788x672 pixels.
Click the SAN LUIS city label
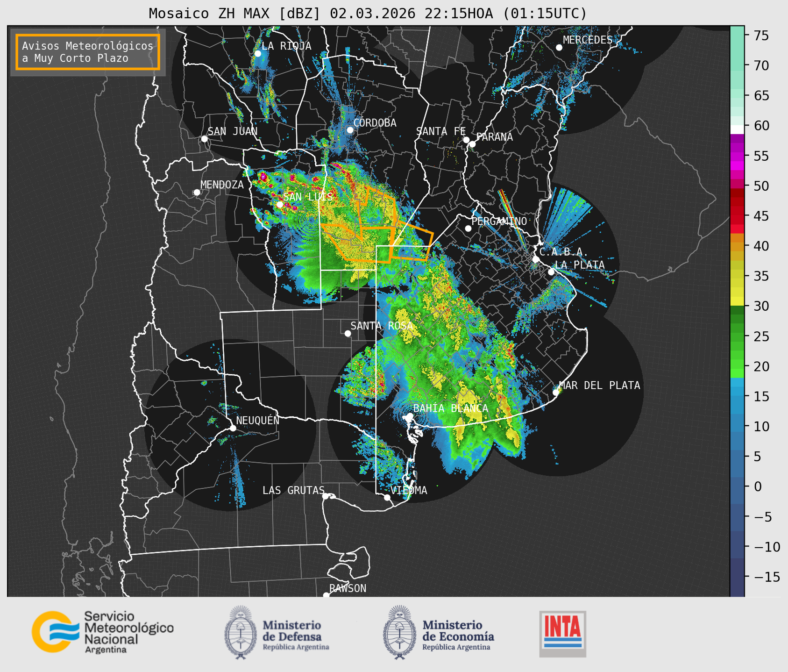coord(308,197)
